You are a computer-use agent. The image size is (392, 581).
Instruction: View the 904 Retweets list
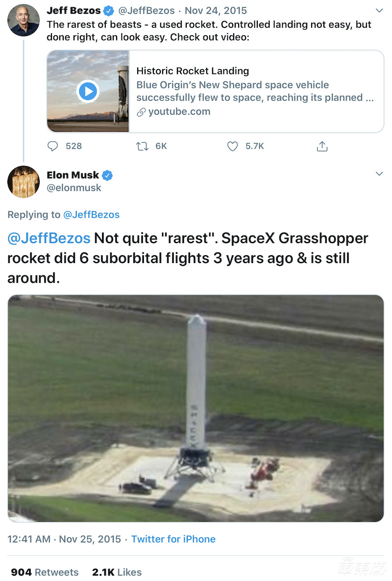(45, 572)
